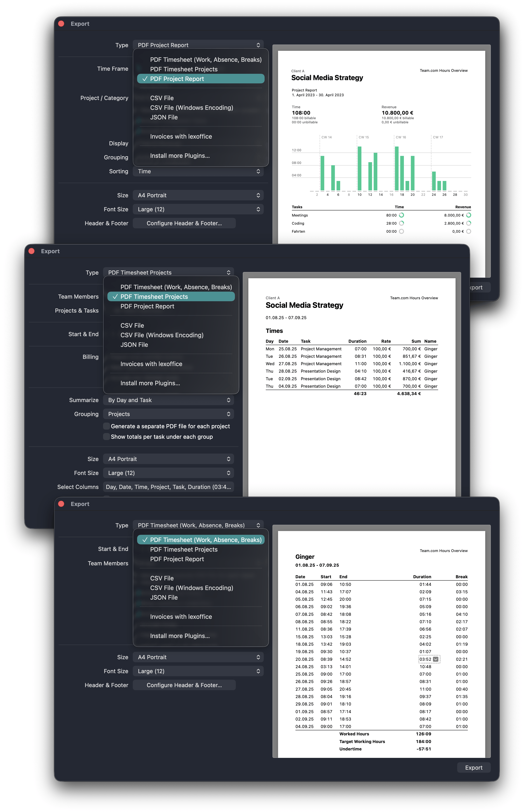Toggle billable status on the Coding time ring

click(x=402, y=223)
